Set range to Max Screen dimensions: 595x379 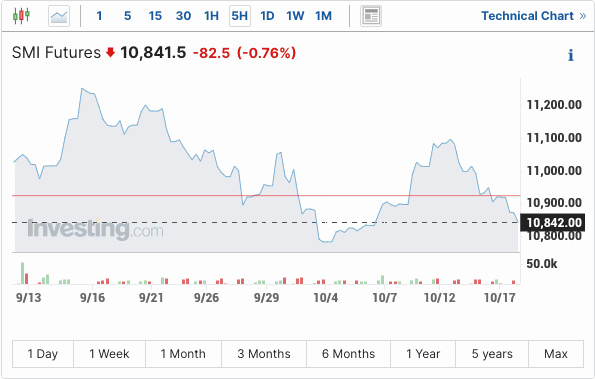pyautogui.click(x=556, y=354)
